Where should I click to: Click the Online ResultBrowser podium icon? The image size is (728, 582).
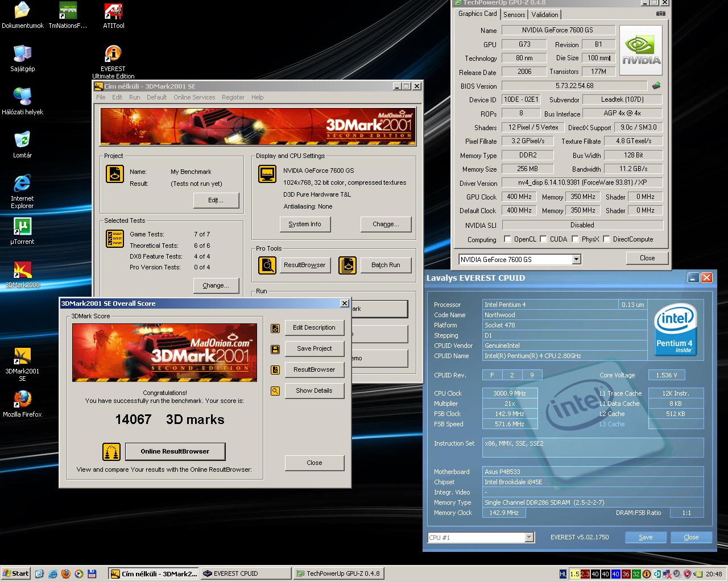point(111,452)
